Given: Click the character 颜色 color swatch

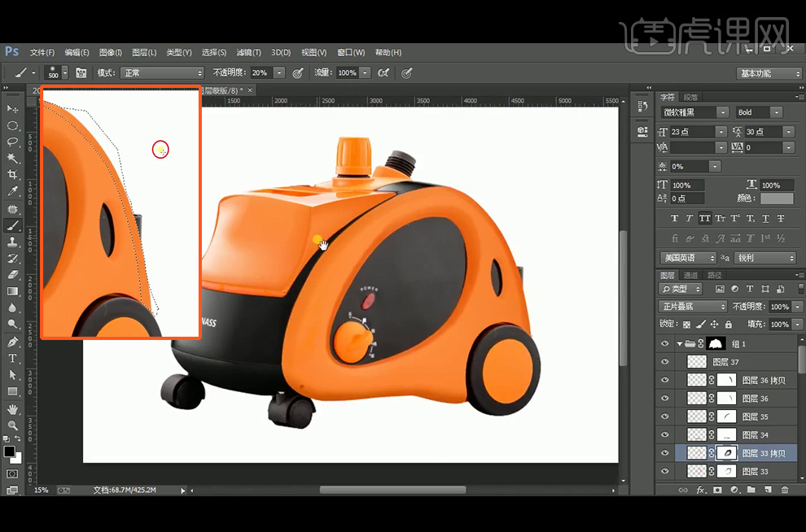Looking at the screenshot, I should (778, 198).
